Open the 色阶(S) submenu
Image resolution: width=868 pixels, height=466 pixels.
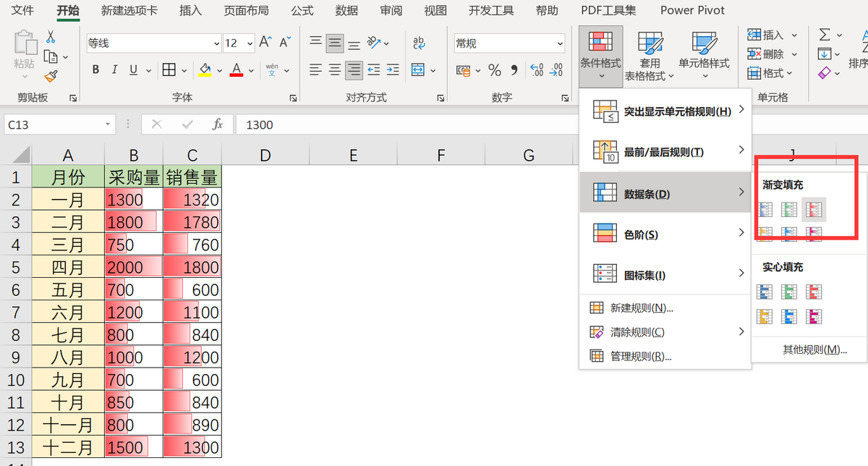click(665, 234)
